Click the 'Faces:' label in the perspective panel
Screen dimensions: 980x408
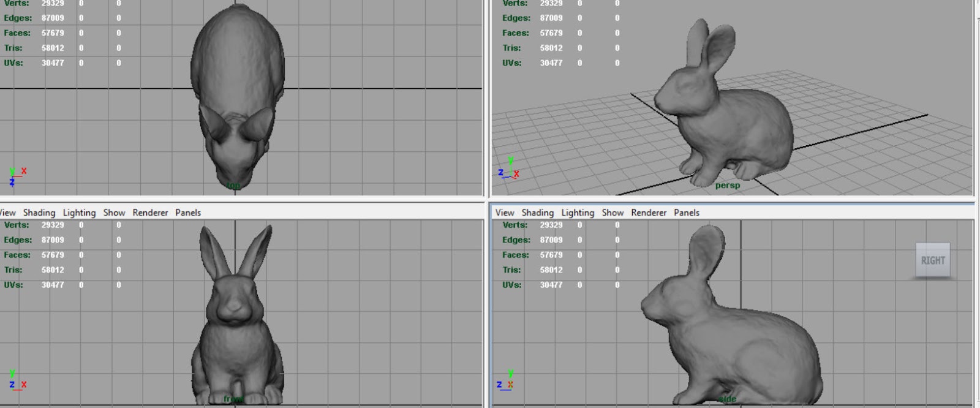tap(516, 33)
